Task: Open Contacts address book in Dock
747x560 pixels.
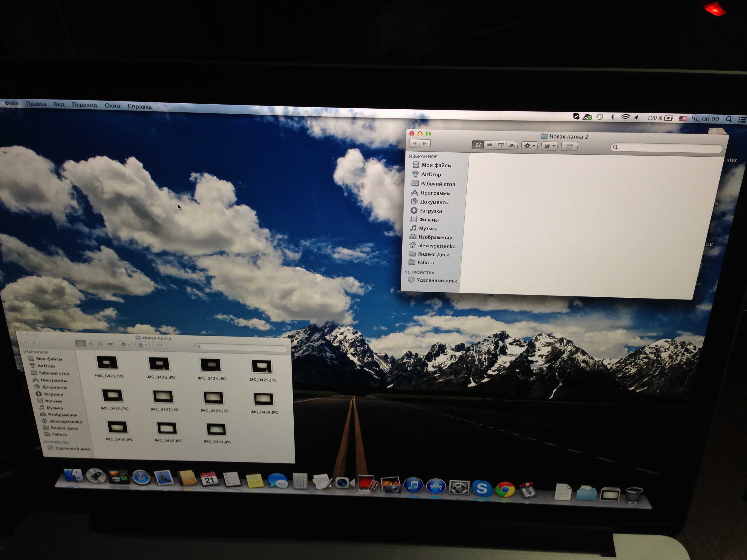Action: tap(187, 479)
